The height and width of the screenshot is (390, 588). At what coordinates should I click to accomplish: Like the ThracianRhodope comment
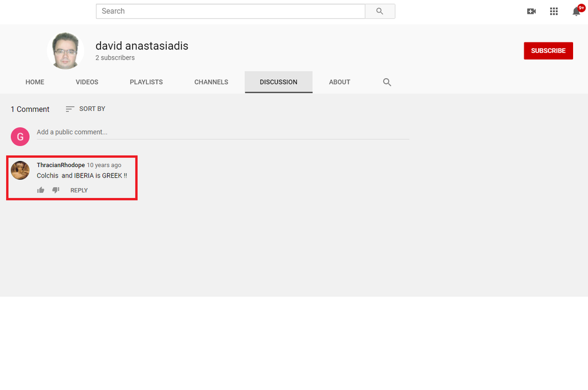pyautogui.click(x=41, y=190)
